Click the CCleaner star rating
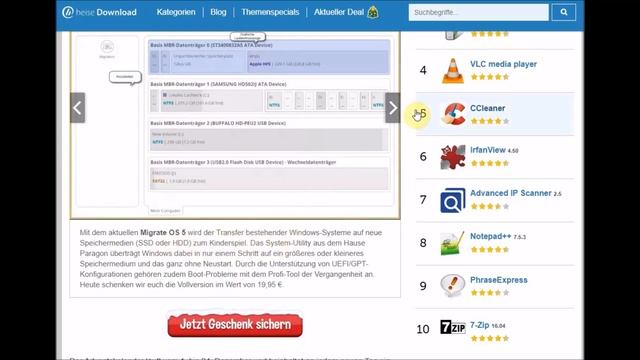This screenshot has height=360, width=640. point(490,121)
